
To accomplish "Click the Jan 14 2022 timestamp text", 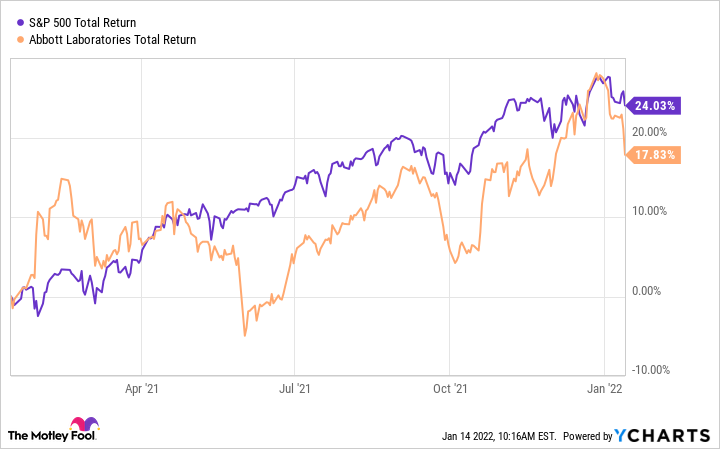I will (499, 436).
